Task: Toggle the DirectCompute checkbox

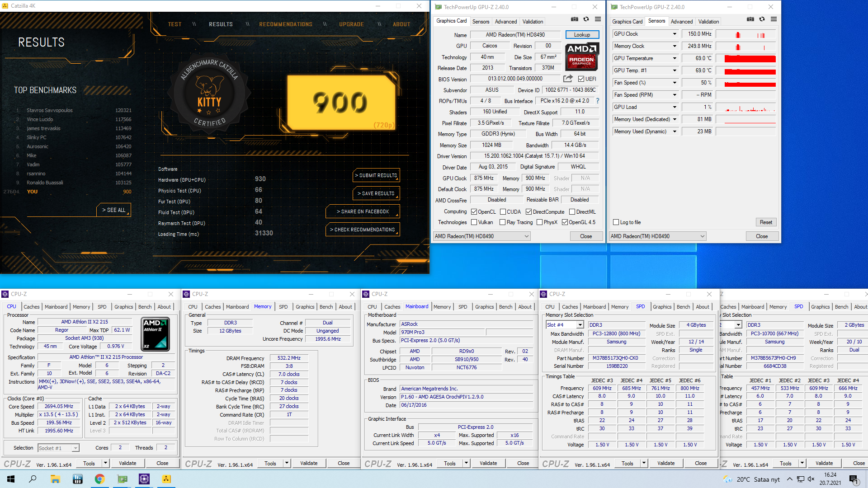Action: 528,211
